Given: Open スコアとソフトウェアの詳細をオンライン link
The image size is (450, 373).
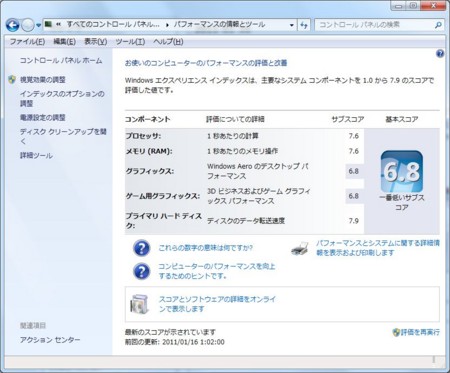Looking at the screenshot, I should pos(217,304).
